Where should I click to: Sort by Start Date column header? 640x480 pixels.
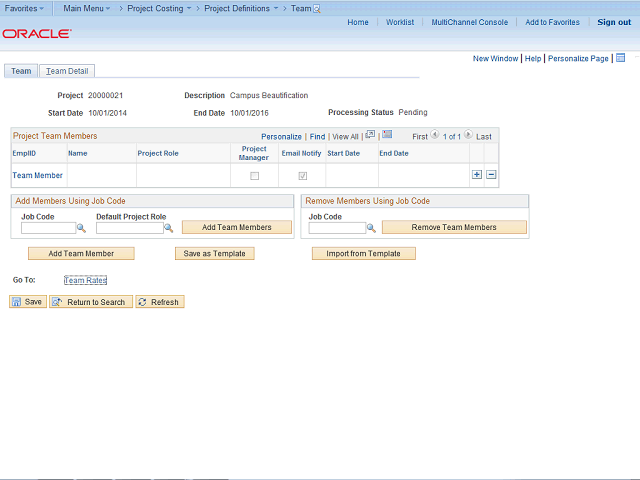(343, 153)
